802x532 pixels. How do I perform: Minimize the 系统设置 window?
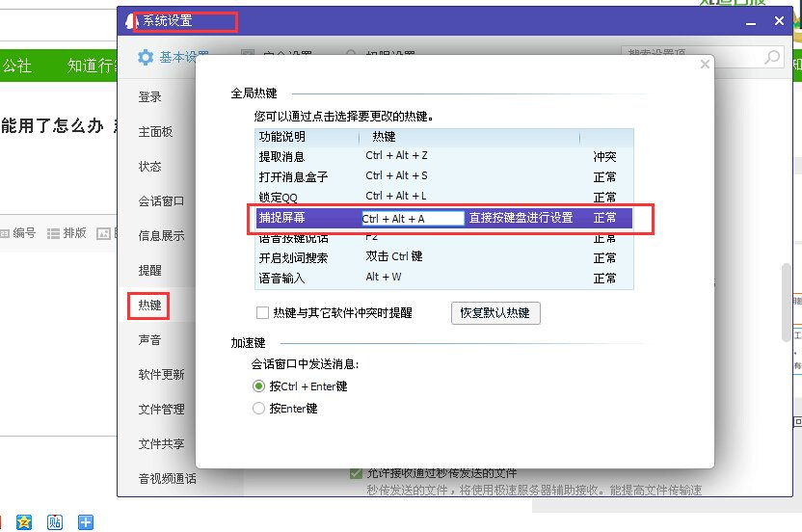[x=751, y=21]
